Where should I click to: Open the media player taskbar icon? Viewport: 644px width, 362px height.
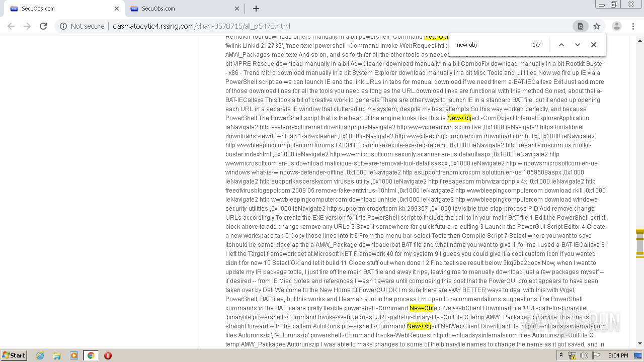74,355
